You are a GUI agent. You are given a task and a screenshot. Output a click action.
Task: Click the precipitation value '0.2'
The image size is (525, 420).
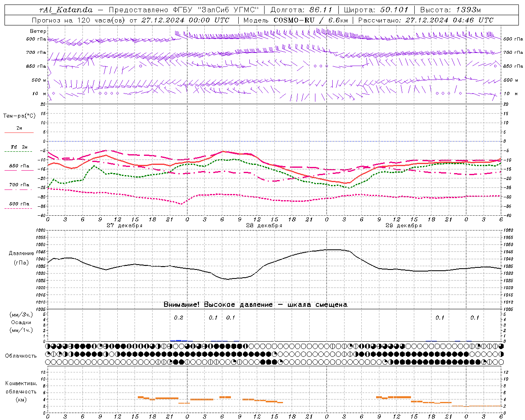pyautogui.click(x=178, y=318)
